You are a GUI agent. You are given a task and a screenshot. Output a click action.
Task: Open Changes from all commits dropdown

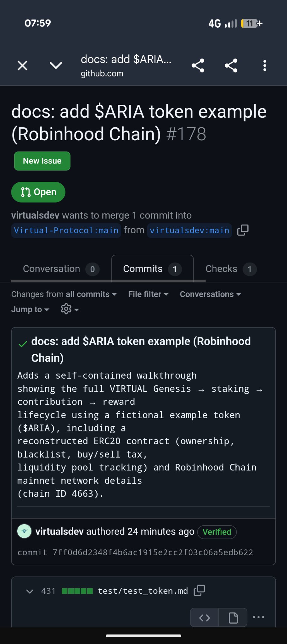[64, 294]
